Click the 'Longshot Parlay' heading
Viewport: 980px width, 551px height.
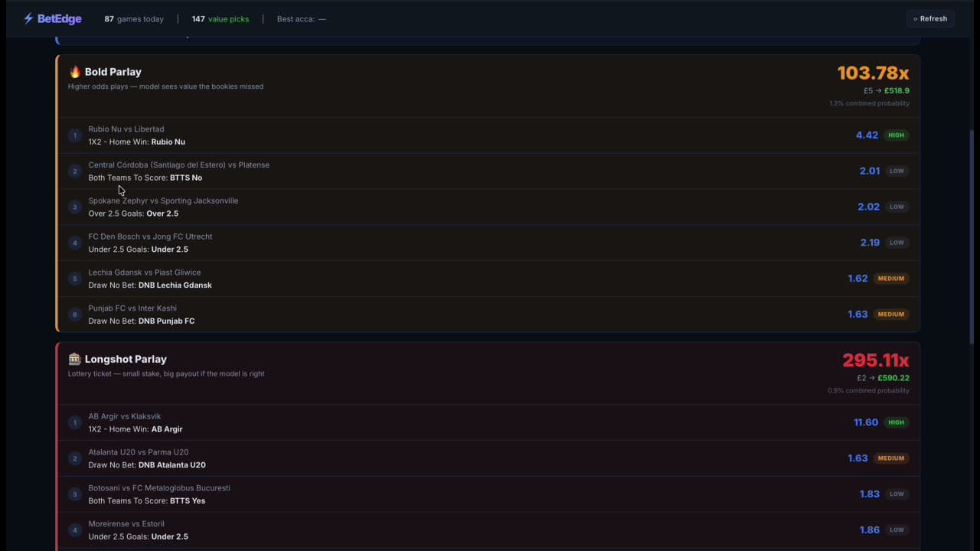pos(126,359)
